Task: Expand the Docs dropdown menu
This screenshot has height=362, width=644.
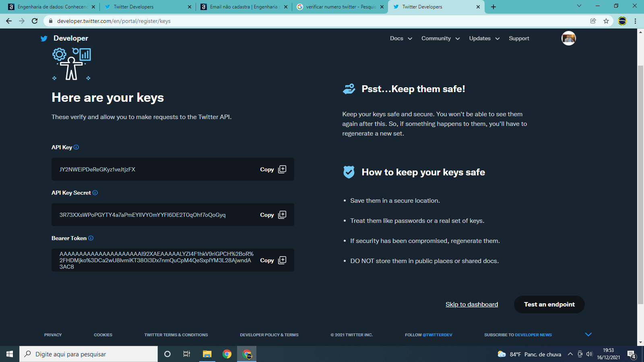Action: (401, 39)
